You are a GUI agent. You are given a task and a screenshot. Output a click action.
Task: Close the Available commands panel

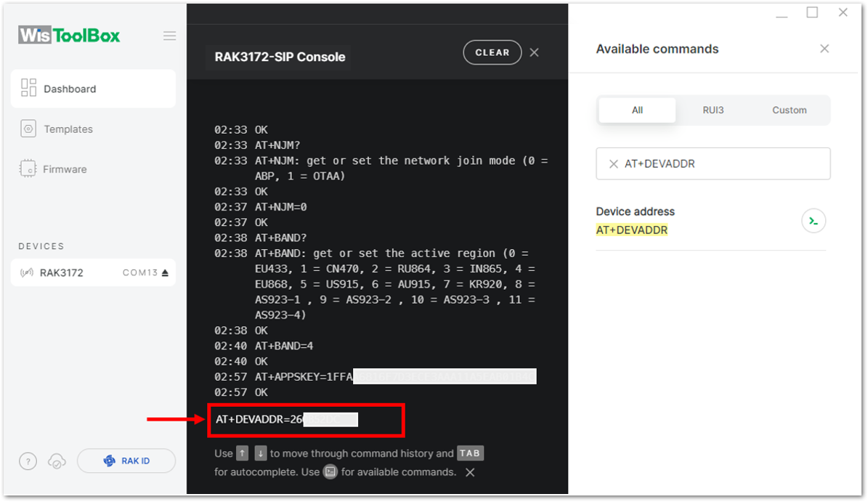click(x=825, y=49)
